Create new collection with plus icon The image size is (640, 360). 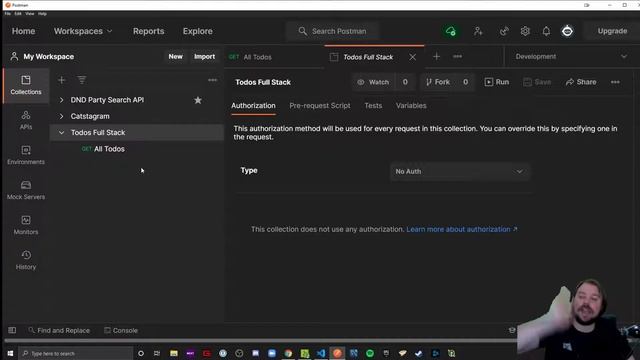pyautogui.click(x=62, y=80)
